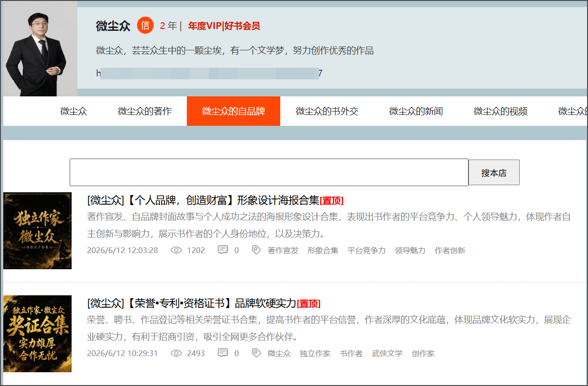588x386 pixels.
Task: Click tag icon before 著作宣发
Action: point(257,250)
